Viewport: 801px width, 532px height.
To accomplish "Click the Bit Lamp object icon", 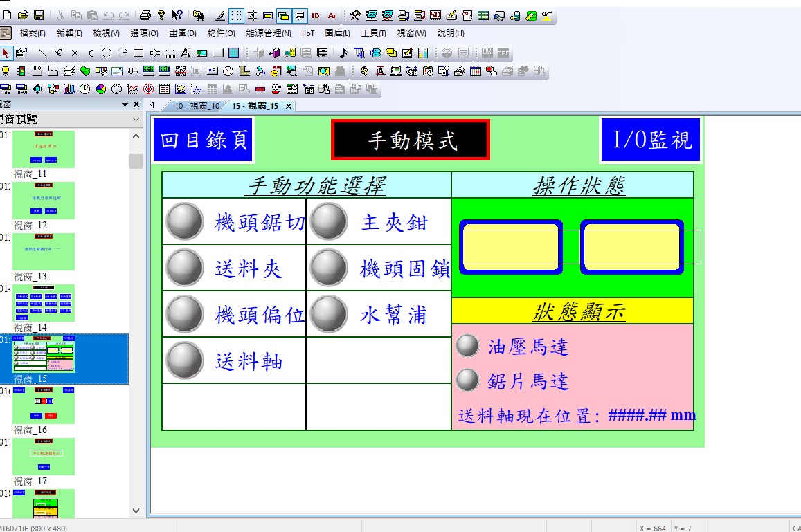I will pos(6,71).
